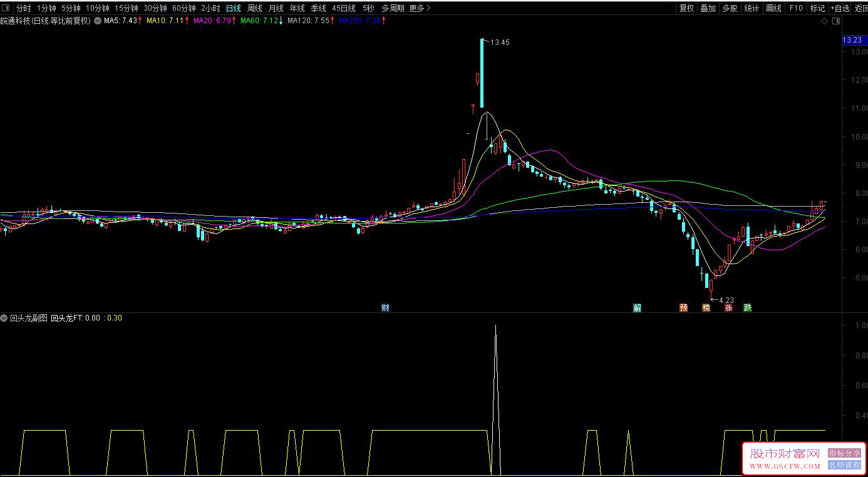868x477 pixels.
Task: Toggle the side panel icon beside the diamond
Action: point(835,21)
